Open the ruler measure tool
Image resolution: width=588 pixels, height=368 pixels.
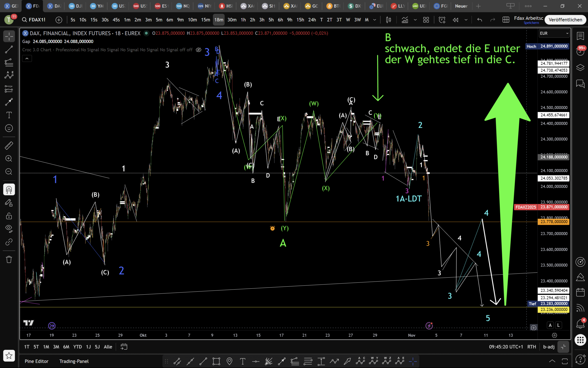tap(9, 146)
